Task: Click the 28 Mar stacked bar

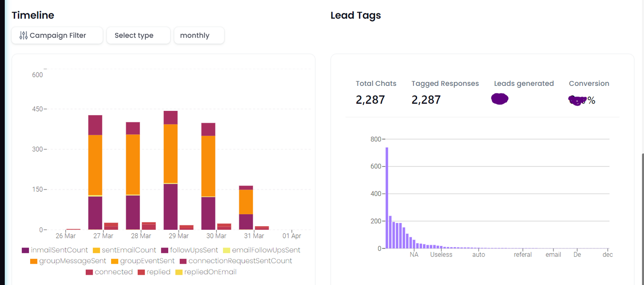Action: pos(133,176)
